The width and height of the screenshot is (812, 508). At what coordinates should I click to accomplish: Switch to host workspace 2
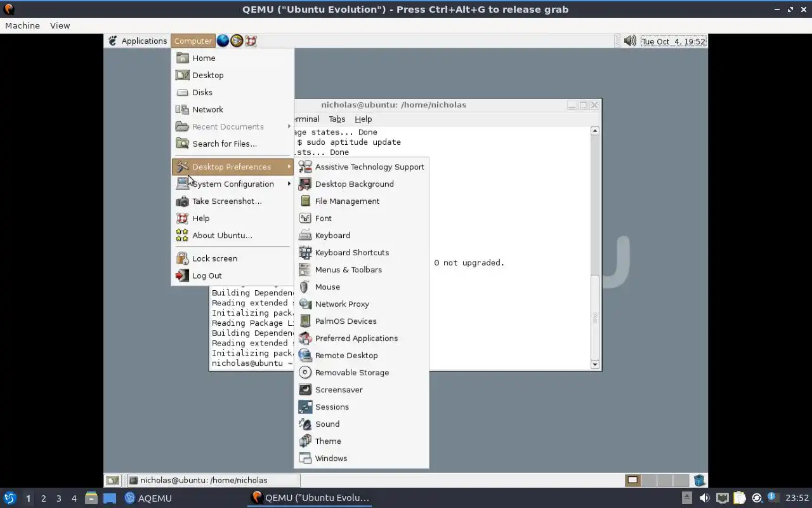click(x=43, y=498)
